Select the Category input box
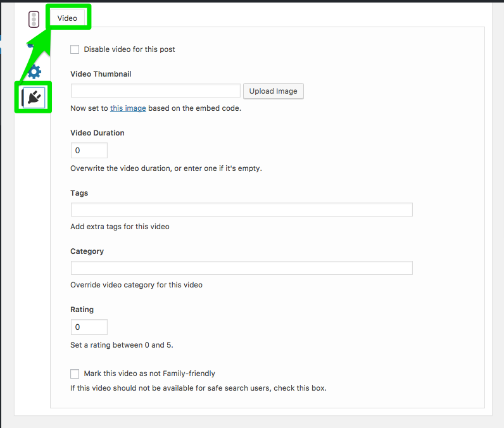The width and height of the screenshot is (504, 428). [x=242, y=268]
